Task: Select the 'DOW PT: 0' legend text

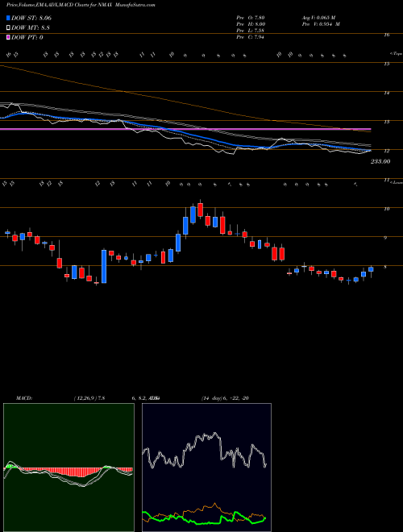Action: [x=27, y=37]
